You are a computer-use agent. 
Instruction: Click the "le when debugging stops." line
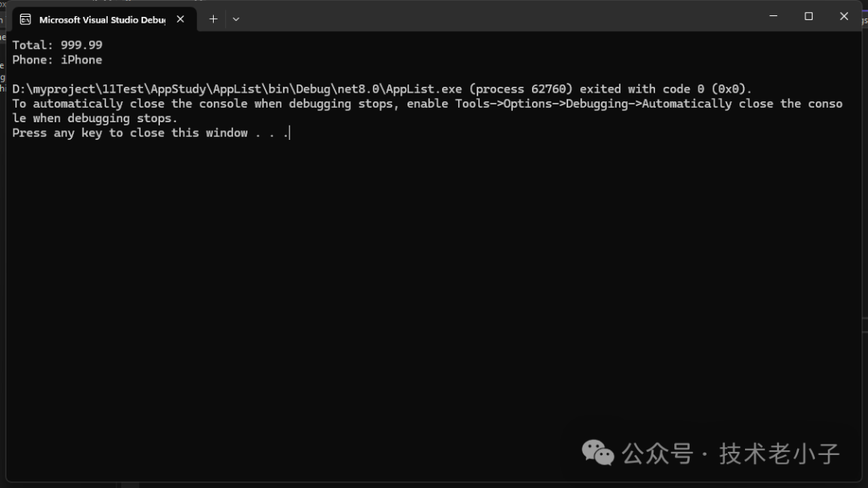(x=95, y=118)
